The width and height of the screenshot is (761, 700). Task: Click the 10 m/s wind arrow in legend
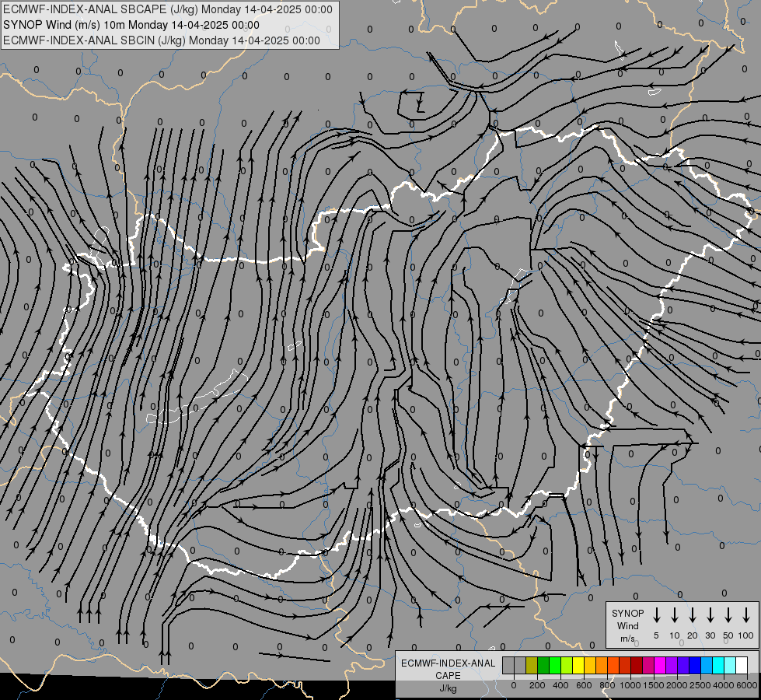[x=675, y=615]
